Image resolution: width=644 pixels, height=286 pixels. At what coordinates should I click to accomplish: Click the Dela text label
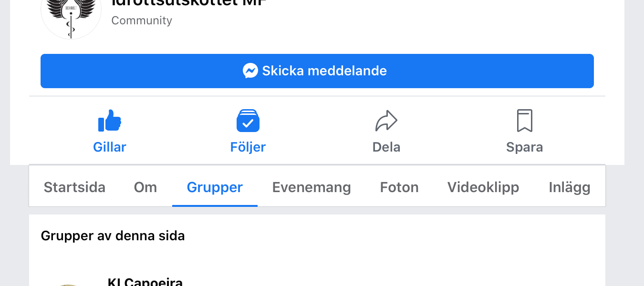[386, 147]
